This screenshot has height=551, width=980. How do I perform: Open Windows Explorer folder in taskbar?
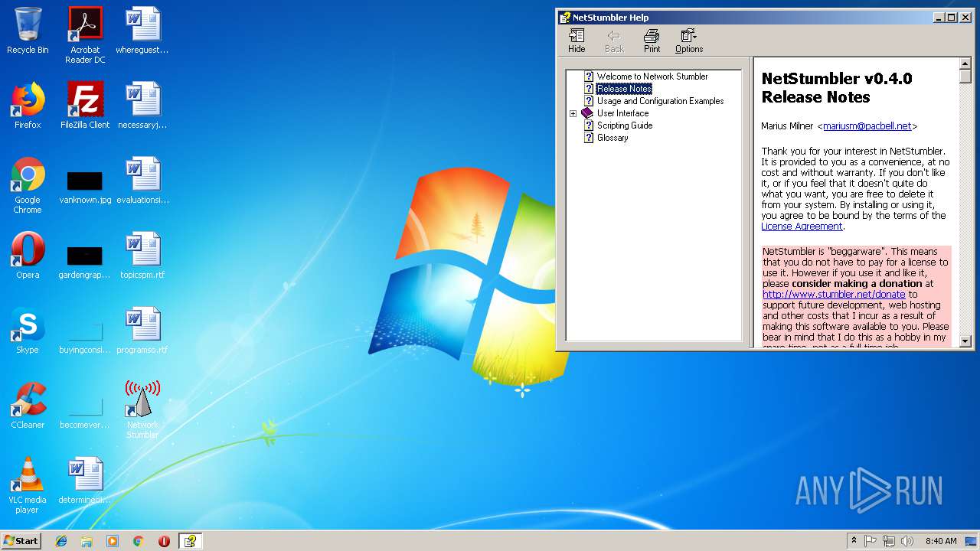[87, 541]
